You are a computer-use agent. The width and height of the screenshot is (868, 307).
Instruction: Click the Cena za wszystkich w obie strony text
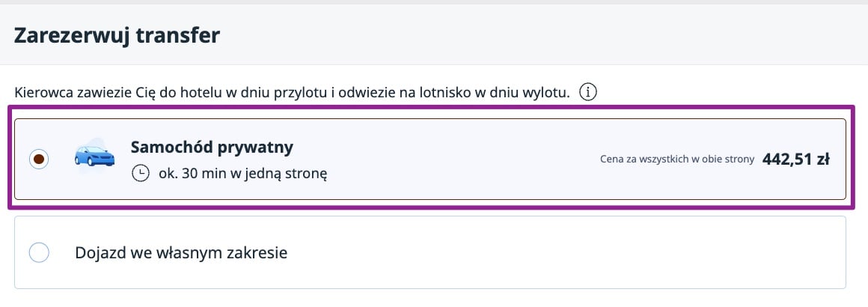click(677, 159)
